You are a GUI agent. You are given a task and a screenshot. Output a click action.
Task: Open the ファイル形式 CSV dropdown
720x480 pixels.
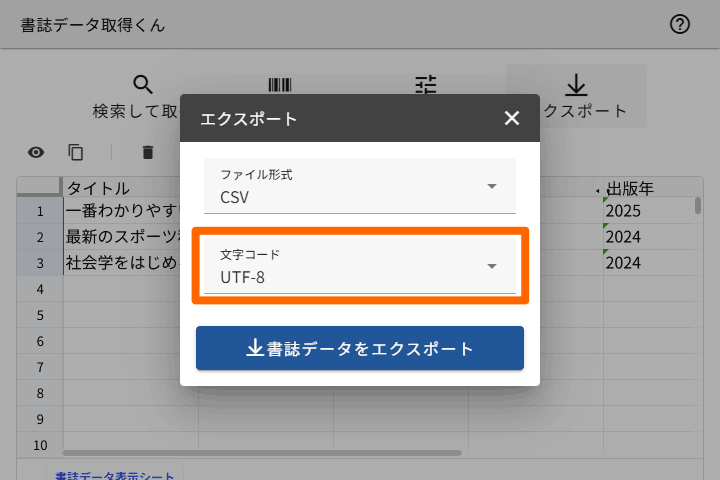coord(360,186)
